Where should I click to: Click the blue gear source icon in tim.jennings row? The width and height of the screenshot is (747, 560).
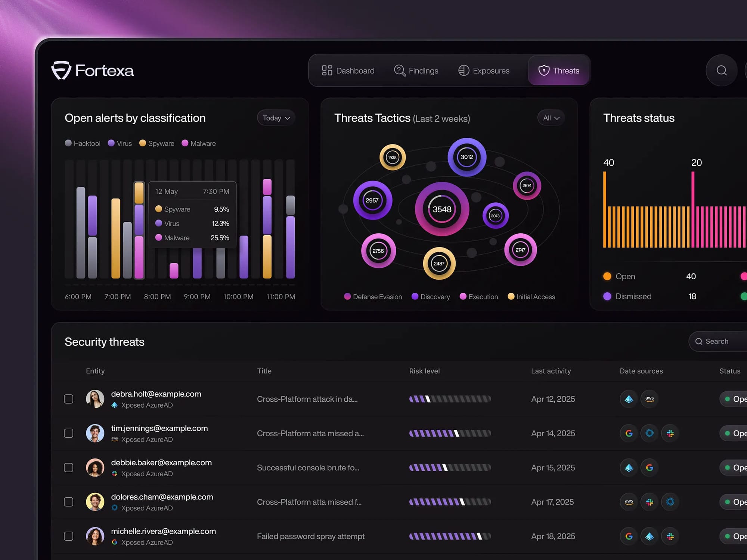tap(650, 433)
